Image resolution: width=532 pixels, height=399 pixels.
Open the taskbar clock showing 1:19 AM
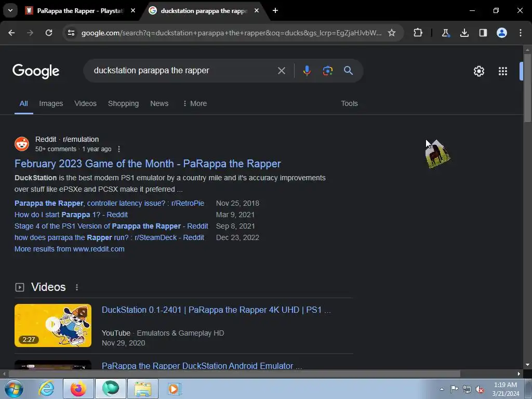(x=506, y=389)
